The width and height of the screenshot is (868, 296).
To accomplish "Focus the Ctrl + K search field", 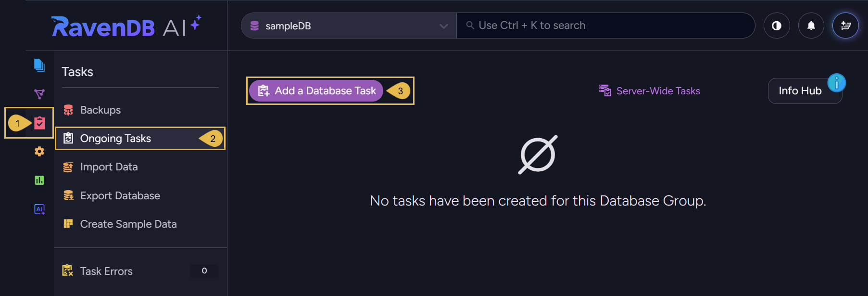I will pos(605,26).
